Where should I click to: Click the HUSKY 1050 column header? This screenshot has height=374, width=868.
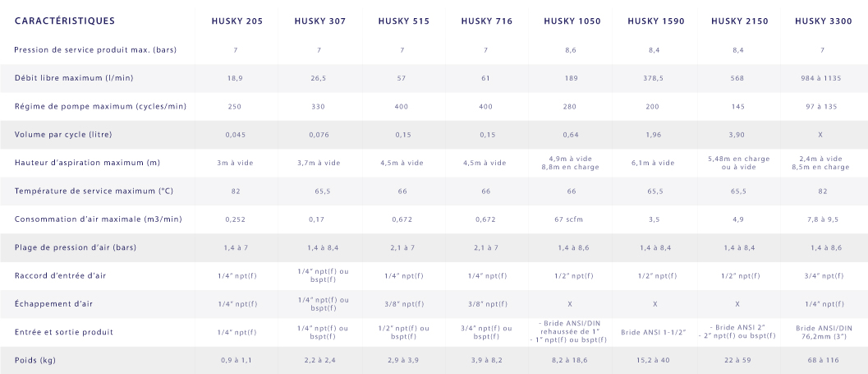(x=572, y=21)
